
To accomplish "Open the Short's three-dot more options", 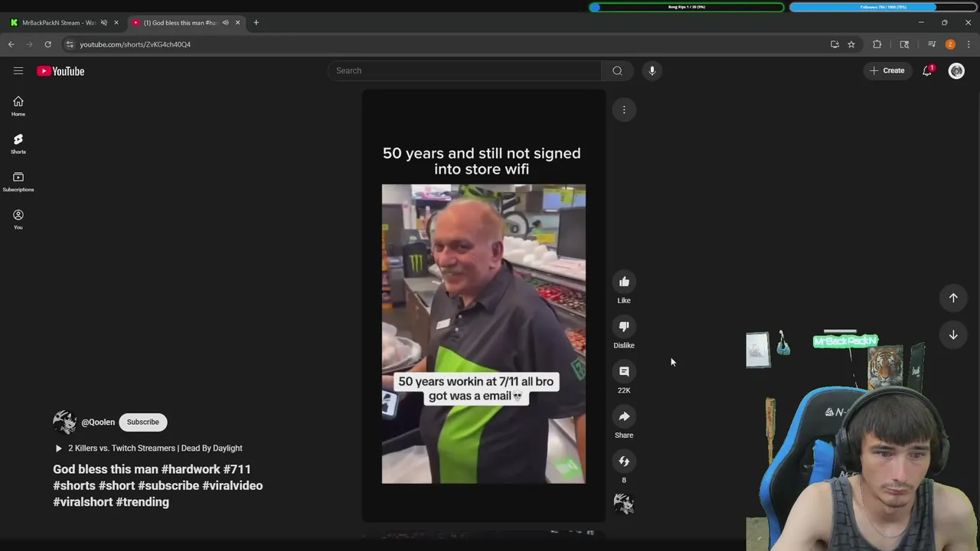I will pyautogui.click(x=624, y=110).
